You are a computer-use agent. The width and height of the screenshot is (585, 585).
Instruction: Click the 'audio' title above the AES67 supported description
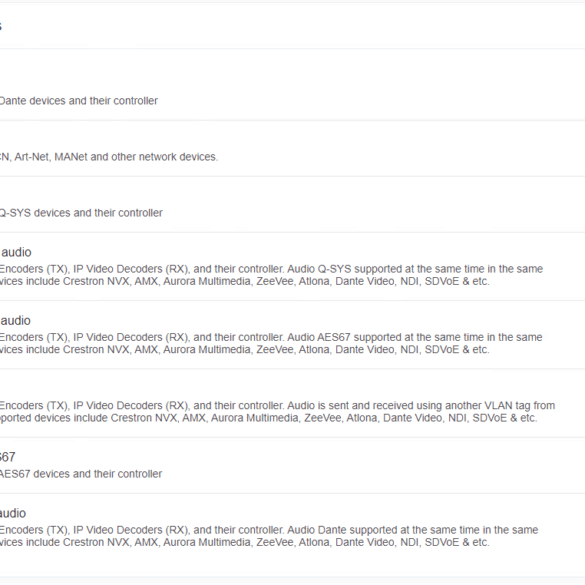15,320
